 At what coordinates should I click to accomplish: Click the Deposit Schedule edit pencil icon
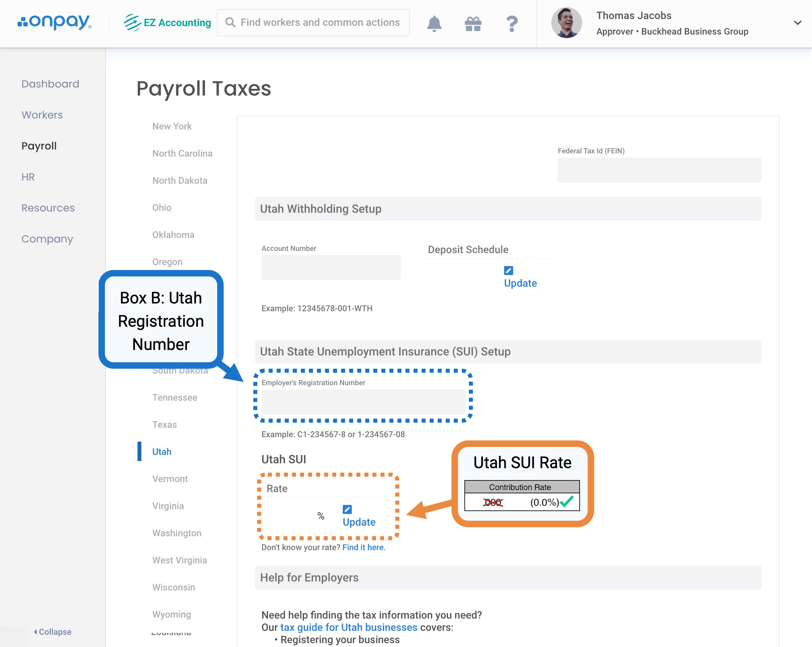point(508,271)
